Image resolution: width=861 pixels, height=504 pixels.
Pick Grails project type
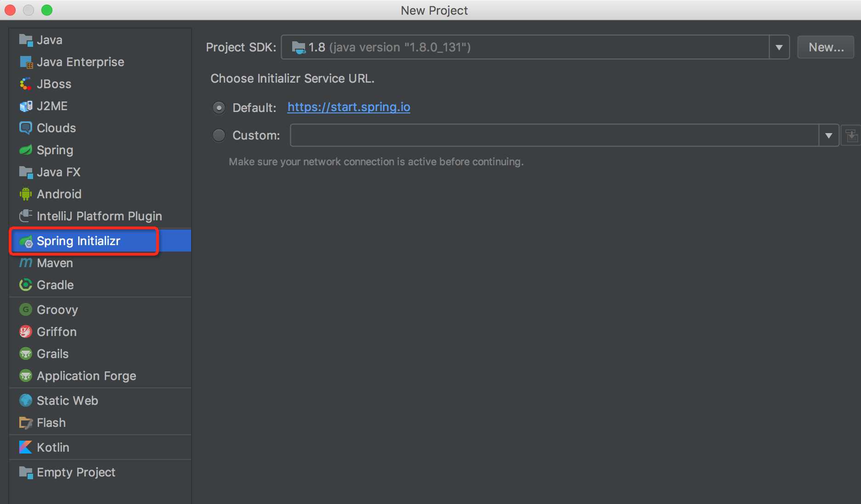point(100,354)
